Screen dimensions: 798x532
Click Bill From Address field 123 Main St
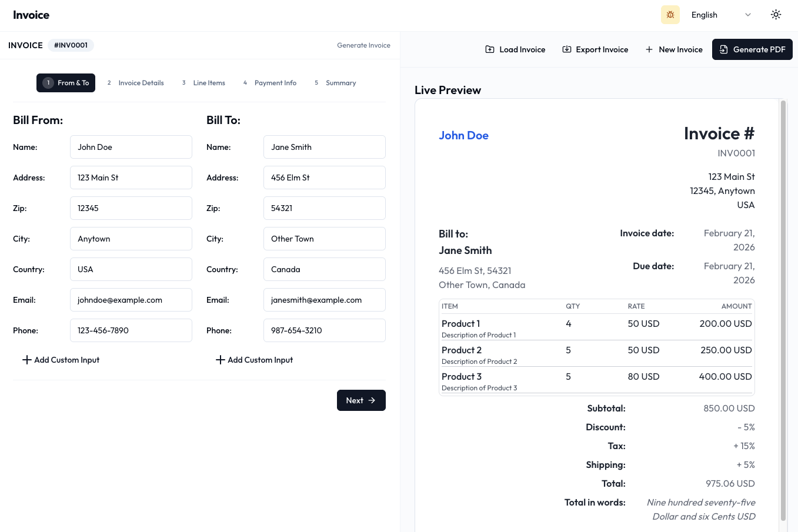point(131,178)
